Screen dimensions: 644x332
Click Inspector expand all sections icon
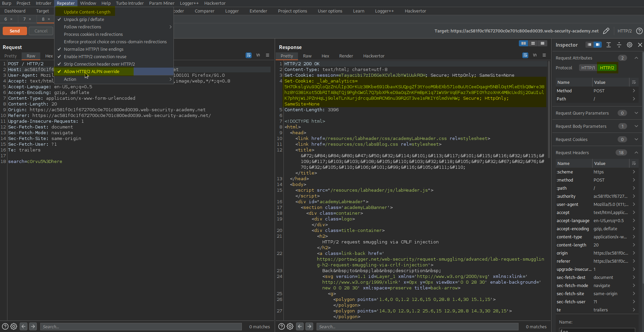coord(608,45)
